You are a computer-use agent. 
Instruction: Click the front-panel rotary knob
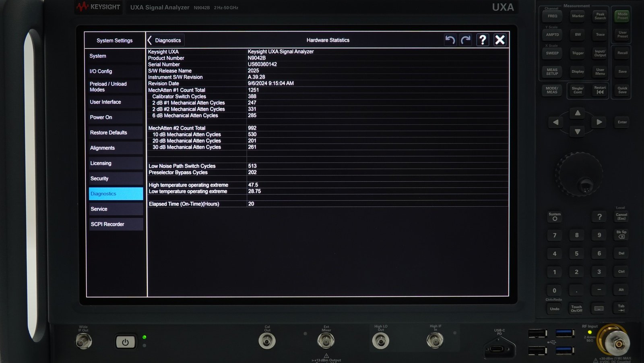pyautogui.click(x=579, y=174)
